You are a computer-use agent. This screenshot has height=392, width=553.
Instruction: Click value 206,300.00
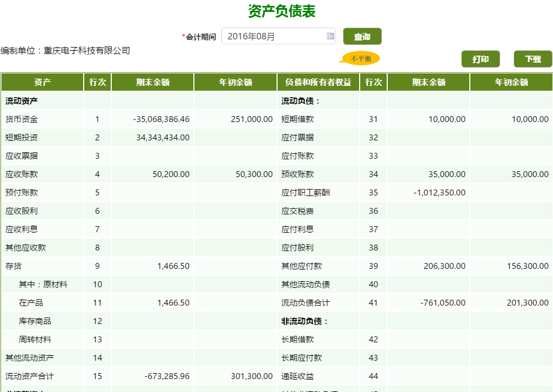pyautogui.click(x=444, y=266)
